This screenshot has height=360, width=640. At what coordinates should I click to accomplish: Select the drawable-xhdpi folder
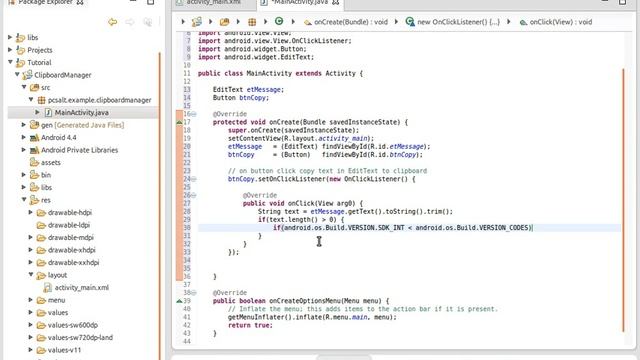(x=71, y=250)
